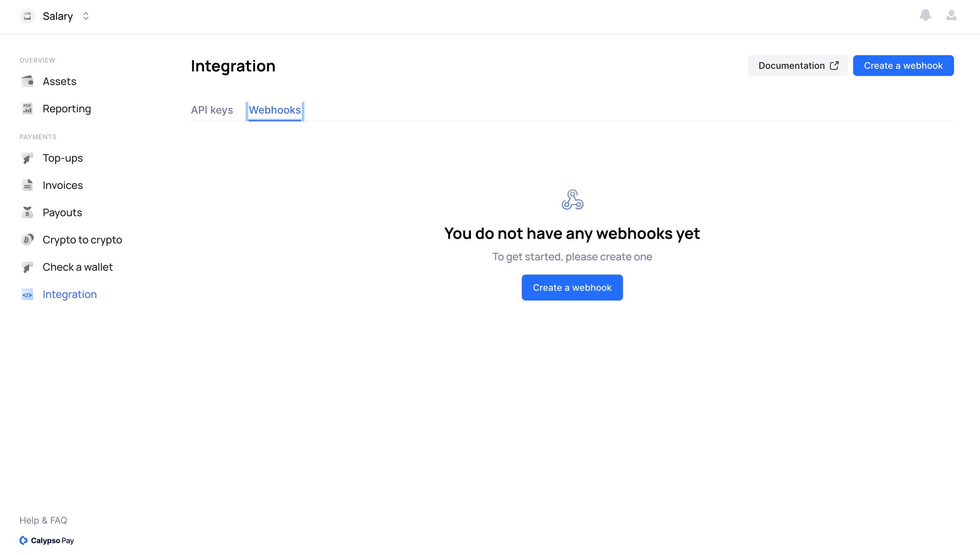This screenshot has width=980, height=555.
Task: Click the Invoices document icon
Action: click(27, 185)
